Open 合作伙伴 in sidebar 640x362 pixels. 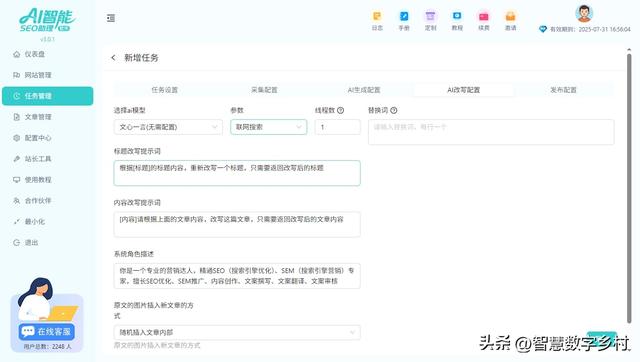[47, 200]
